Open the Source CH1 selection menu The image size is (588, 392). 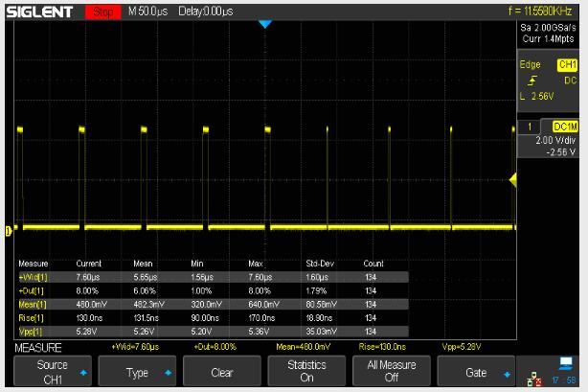tap(53, 371)
